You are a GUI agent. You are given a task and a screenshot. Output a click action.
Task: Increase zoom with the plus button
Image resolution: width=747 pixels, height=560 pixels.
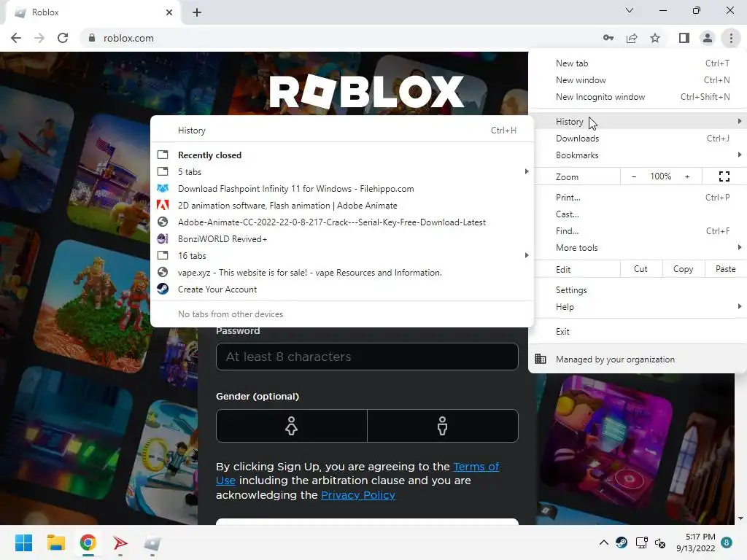tap(687, 176)
